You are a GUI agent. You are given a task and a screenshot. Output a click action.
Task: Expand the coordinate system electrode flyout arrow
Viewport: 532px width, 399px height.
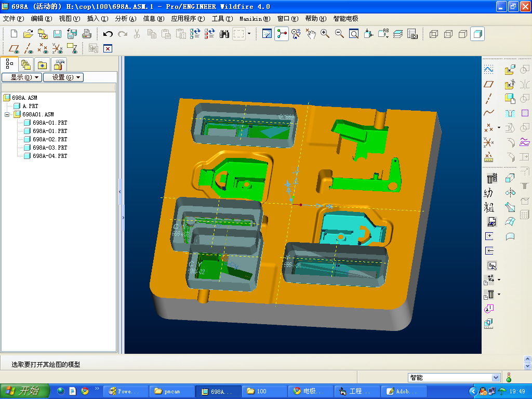pyautogui.click(x=499, y=280)
